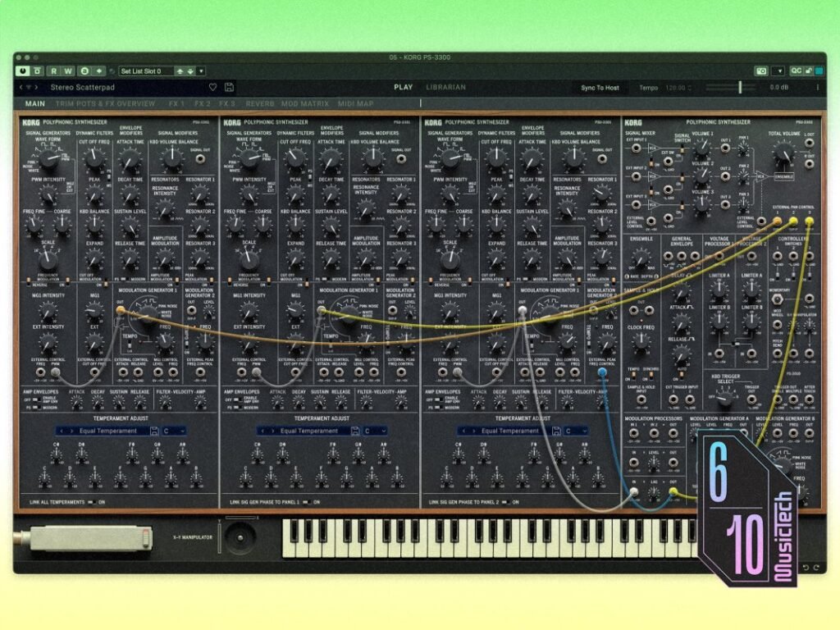840x630 pixels.
Task: Enable the R automation read icon in toolbar
Action: [53, 72]
